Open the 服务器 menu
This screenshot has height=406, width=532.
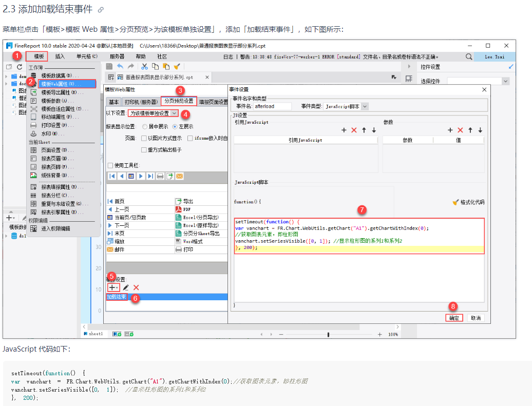point(117,56)
